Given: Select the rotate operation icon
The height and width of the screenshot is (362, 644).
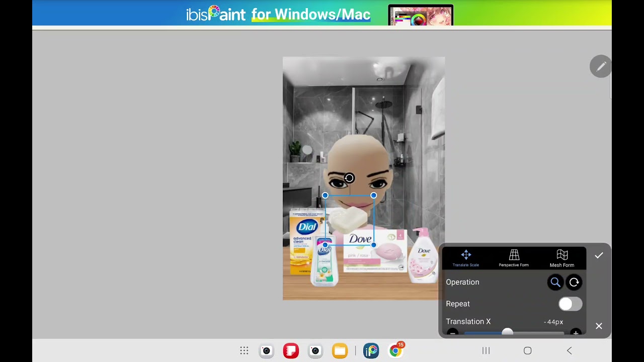Looking at the screenshot, I should tap(574, 282).
